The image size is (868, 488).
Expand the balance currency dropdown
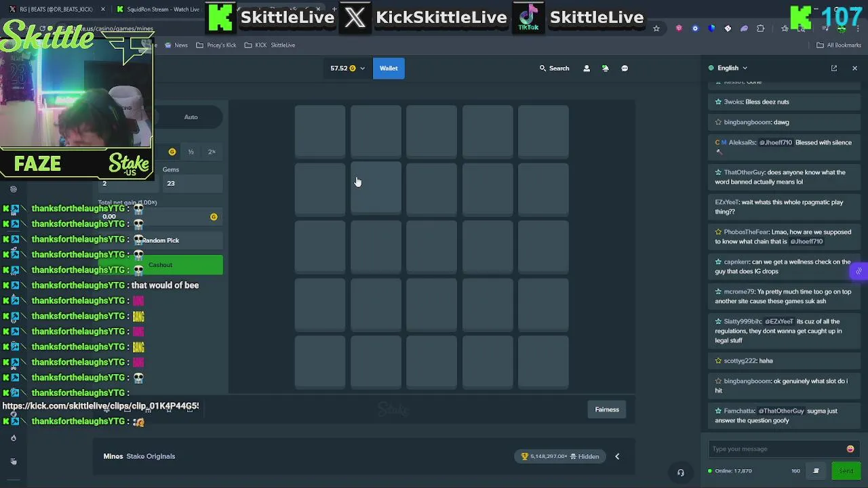(x=362, y=68)
